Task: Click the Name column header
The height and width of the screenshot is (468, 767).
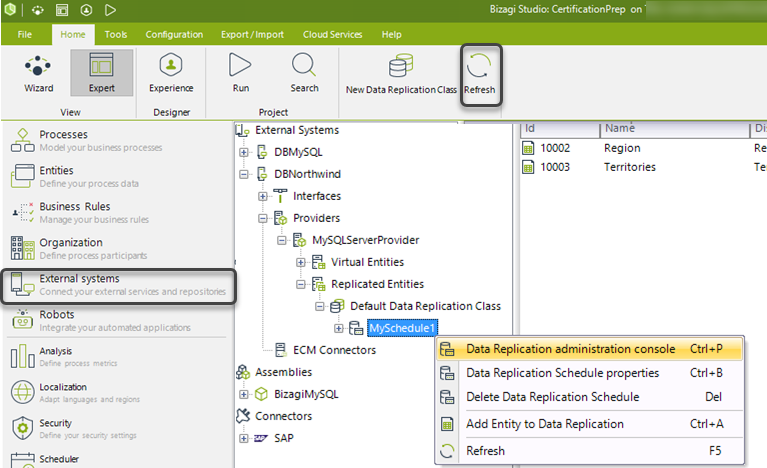Action: pos(675,128)
